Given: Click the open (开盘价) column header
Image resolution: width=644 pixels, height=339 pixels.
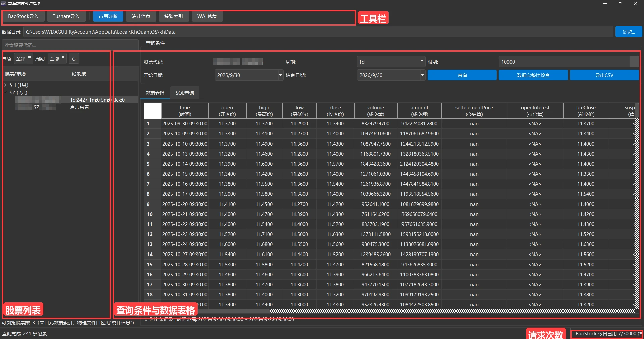Looking at the screenshot, I should click(227, 111).
